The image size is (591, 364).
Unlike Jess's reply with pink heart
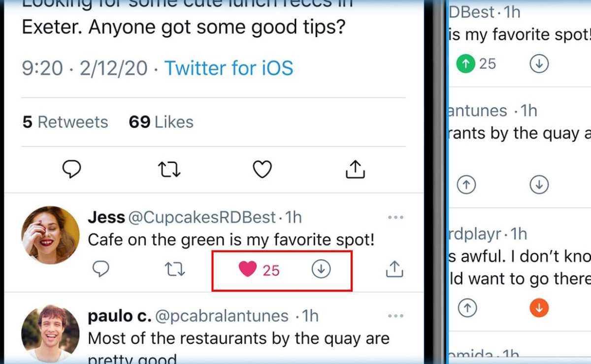(248, 269)
